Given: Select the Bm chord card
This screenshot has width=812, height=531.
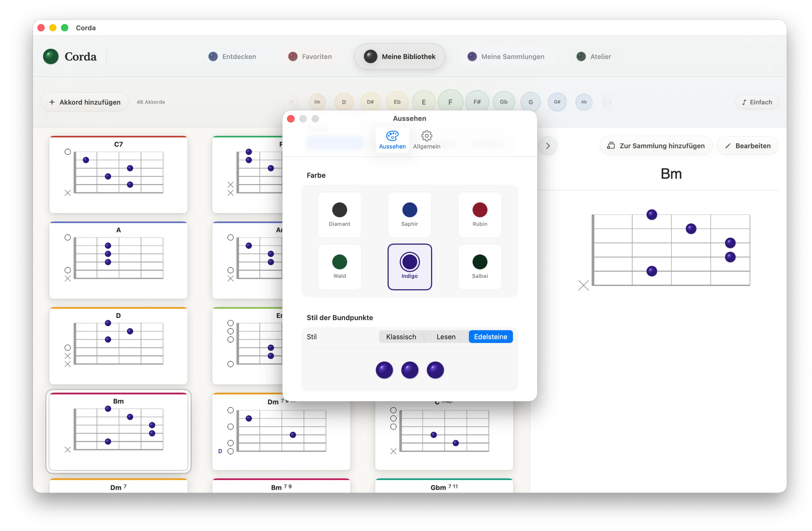Looking at the screenshot, I should [118, 431].
